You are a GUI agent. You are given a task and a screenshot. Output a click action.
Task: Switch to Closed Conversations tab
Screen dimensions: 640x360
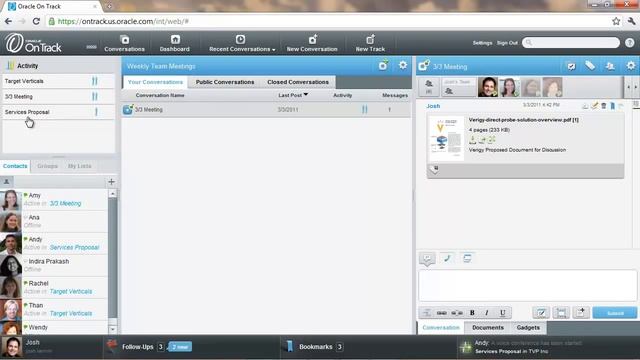coord(298,82)
